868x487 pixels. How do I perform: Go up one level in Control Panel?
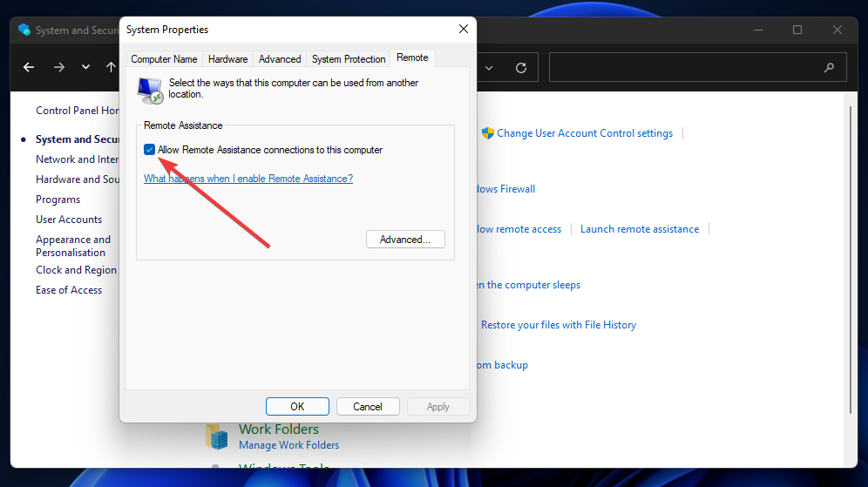(x=111, y=67)
